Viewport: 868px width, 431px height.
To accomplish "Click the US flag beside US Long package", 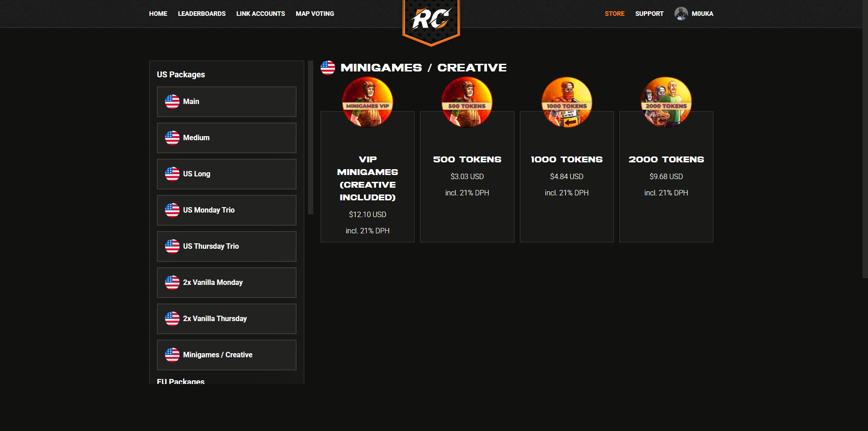I will coord(172,174).
